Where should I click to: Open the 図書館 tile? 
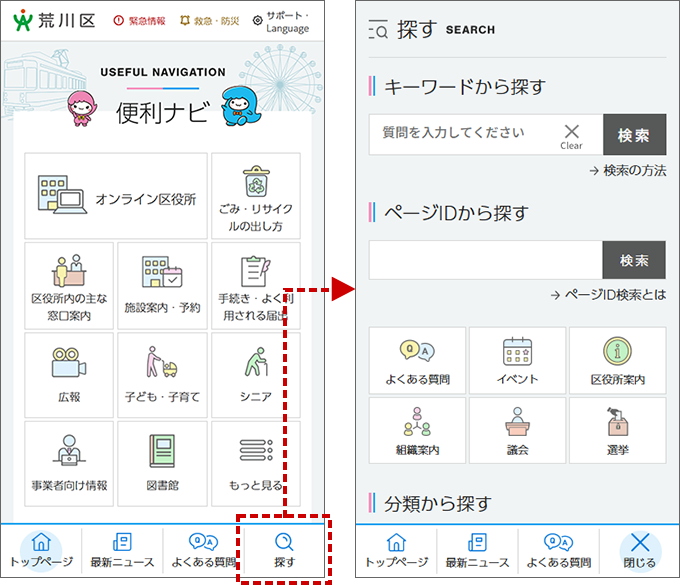click(x=162, y=464)
